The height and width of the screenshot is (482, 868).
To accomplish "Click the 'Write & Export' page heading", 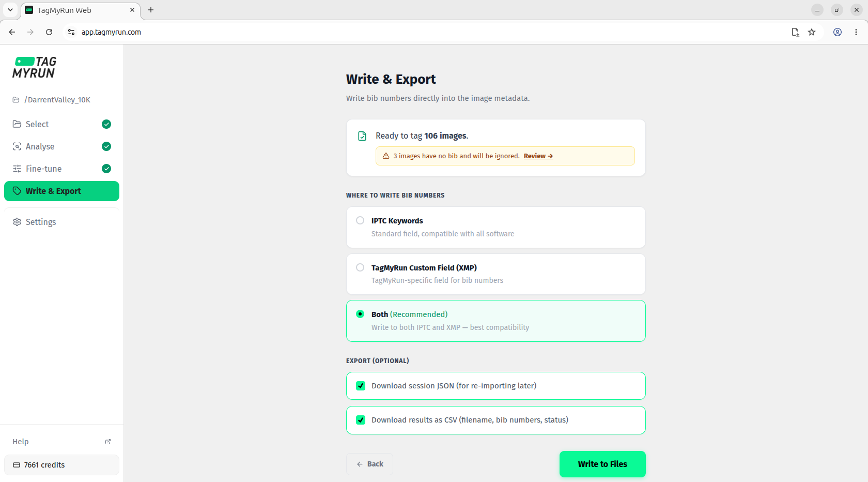I will [x=391, y=79].
